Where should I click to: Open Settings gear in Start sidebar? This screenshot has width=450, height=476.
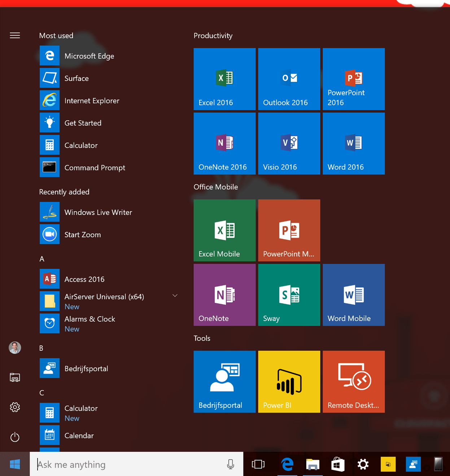pyautogui.click(x=15, y=407)
